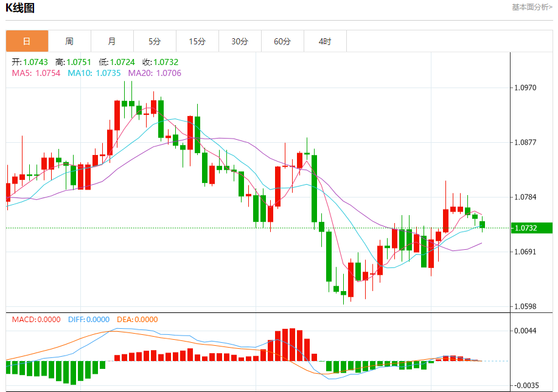
Task: Click the 1.0598 axis label
Action: point(525,306)
